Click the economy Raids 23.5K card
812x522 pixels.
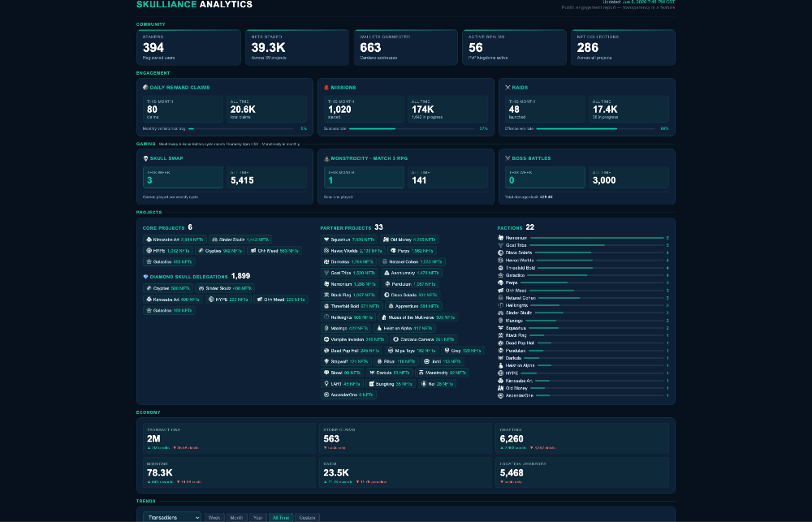tap(405, 472)
